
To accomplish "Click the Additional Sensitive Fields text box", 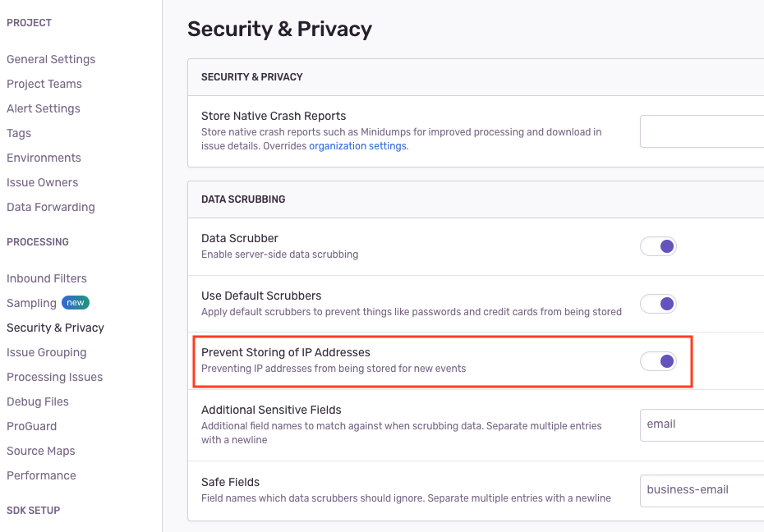I will [x=702, y=424].
